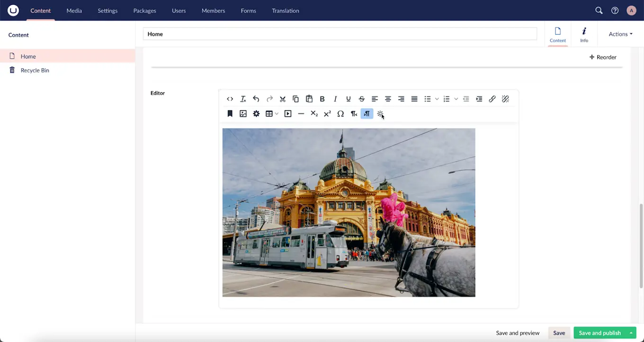Click the anchor bookmark icon
This screenshot has width=644, height=342.
230,114
